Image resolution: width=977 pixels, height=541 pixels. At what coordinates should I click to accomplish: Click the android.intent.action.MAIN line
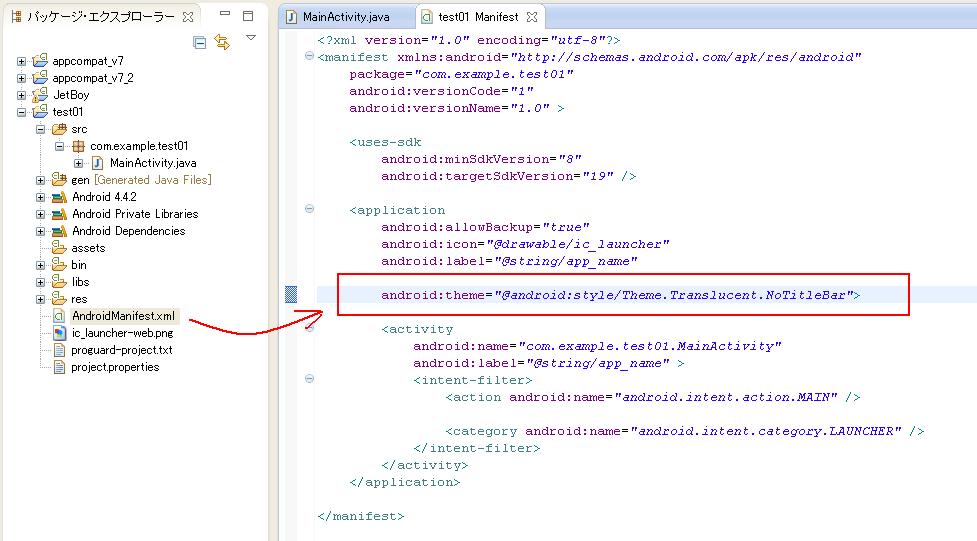pyautogui.click(x=653, y=397)
